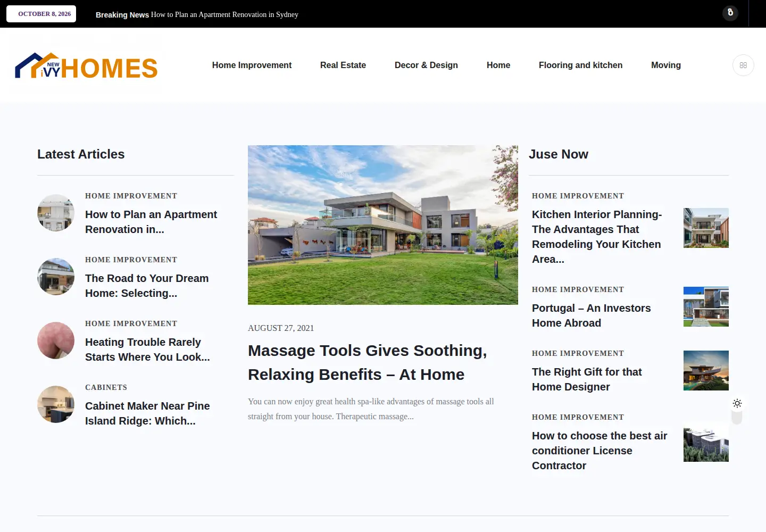
Task: Open the Moving navigation item
Action: click(x=666, y=65)
